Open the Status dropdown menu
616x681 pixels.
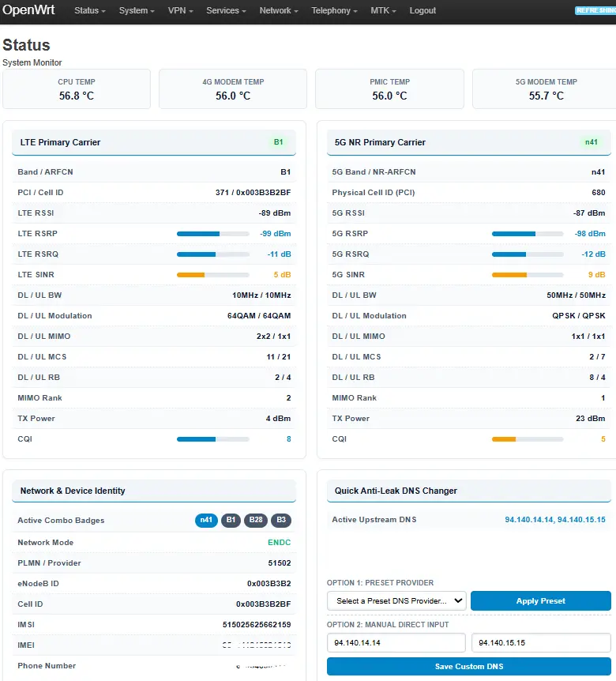click(90, 10)
